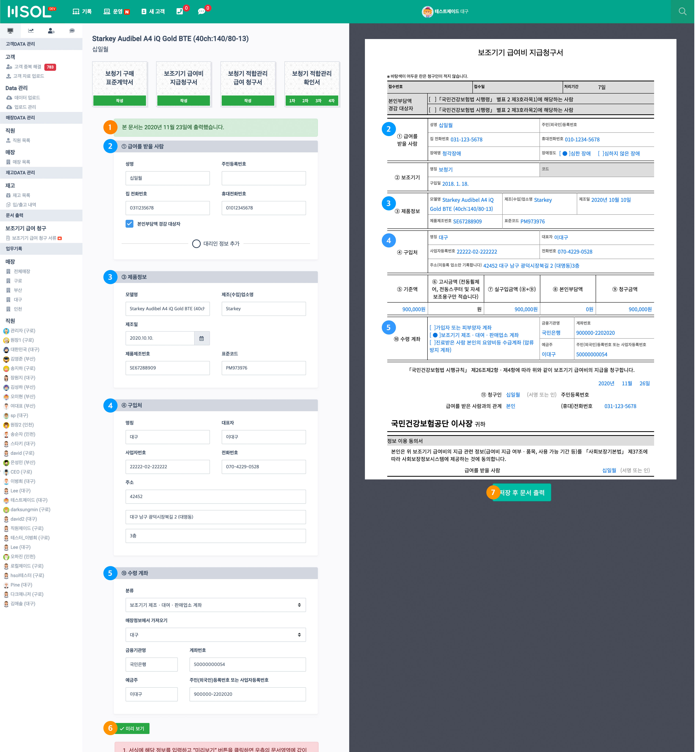Click the 은성민 (부산) avatar

(6, 462)
